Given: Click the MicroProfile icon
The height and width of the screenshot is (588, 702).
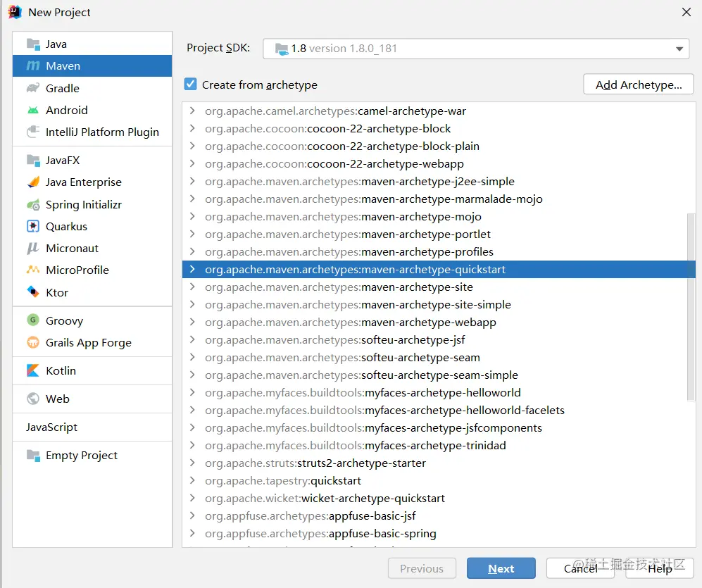Looking at the screenshot, I should pyautogui.click(x=33, y=270).
